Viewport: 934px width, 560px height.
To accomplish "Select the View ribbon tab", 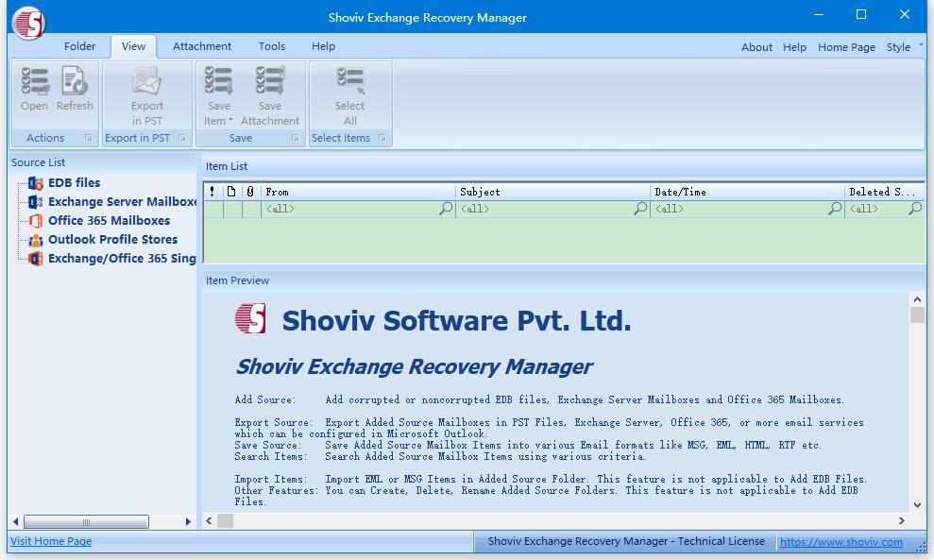I will click(x=133, y=46).
